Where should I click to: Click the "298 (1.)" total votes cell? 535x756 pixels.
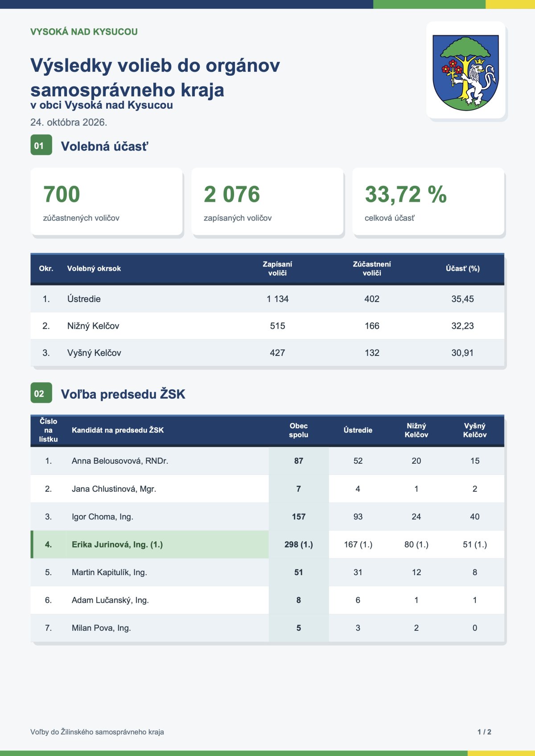tap(299, 544)
